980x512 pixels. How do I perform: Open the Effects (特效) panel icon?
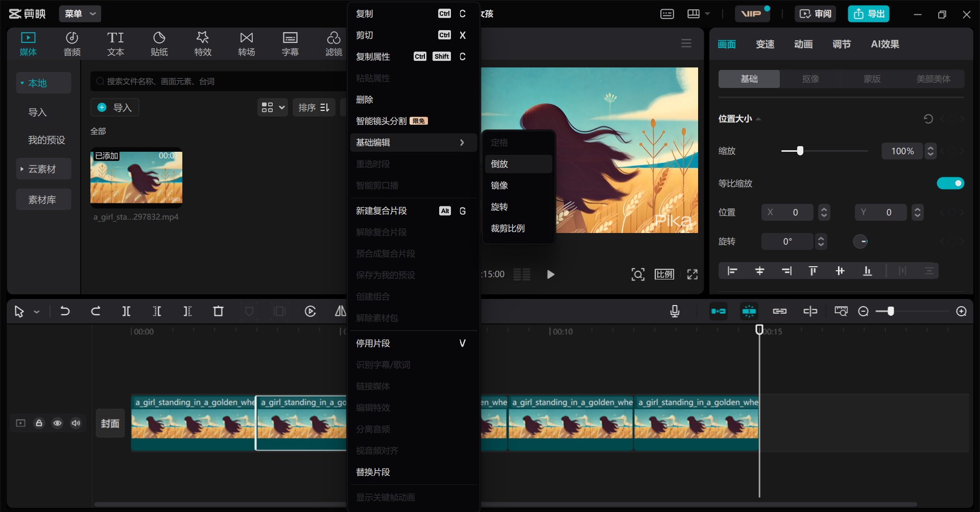pyautogui.click(x=202, y=44)
